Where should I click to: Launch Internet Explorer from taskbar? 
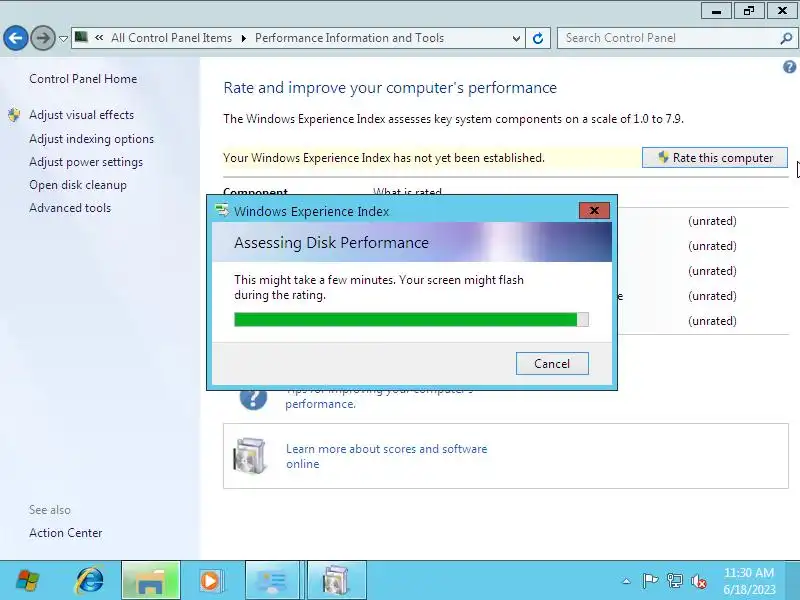(90, 581)
